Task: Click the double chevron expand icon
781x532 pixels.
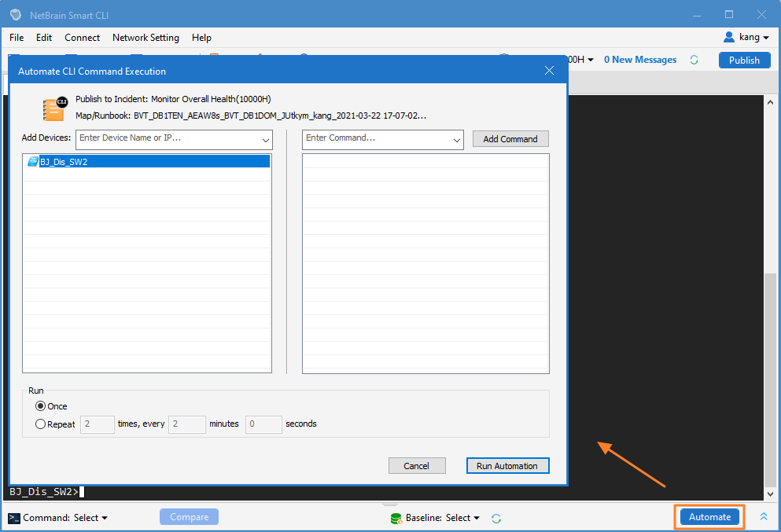Action: 764,516
